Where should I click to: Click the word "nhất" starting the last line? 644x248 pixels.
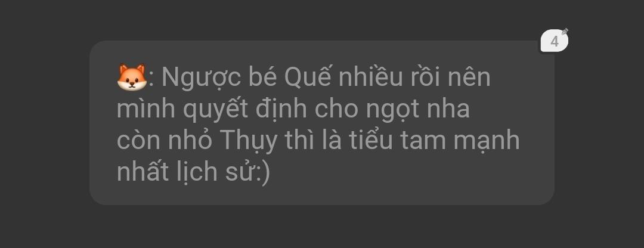pyautogui.click(x=139, y=171)
